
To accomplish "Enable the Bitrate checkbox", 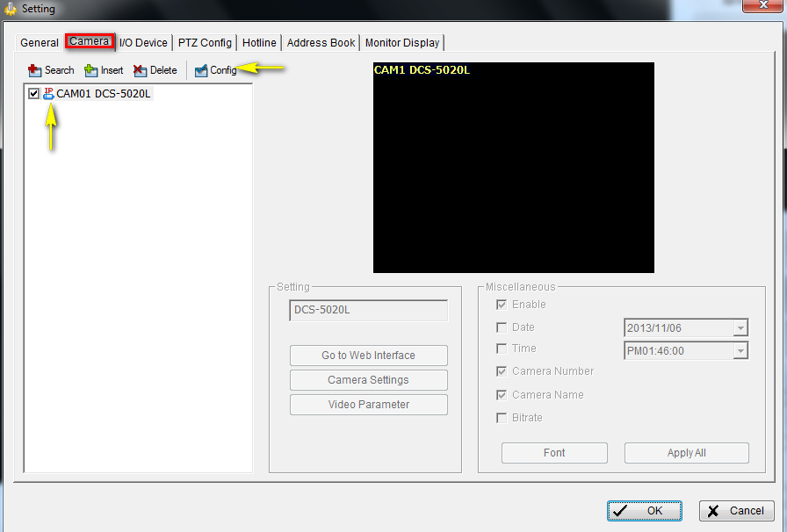I will (x=501, y=418).
